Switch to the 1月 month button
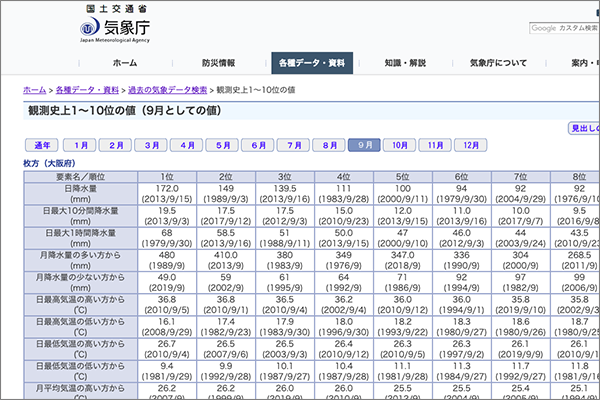600x400 pixels. (82, 145)
